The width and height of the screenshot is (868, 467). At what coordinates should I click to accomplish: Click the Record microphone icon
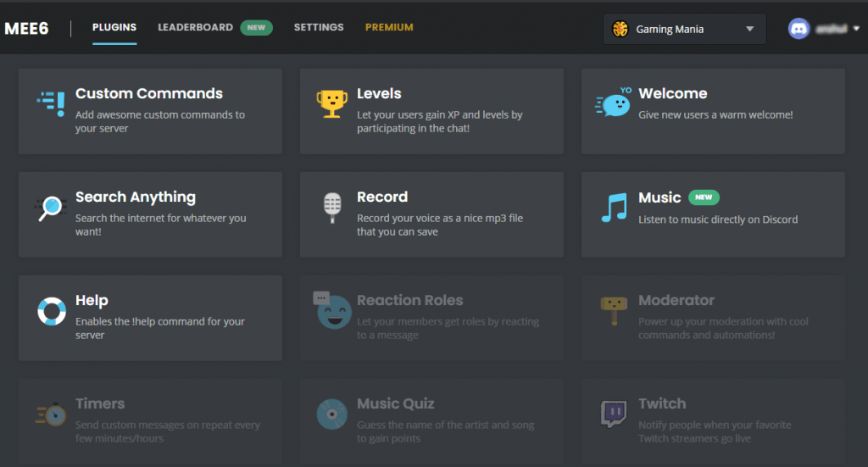click(x=332, y=208)
